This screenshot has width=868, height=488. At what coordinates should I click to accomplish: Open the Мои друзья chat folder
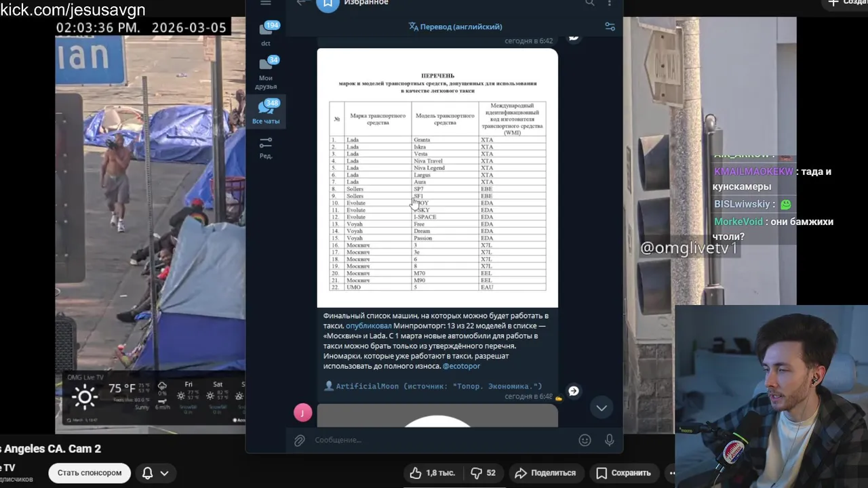click(266, 73)
